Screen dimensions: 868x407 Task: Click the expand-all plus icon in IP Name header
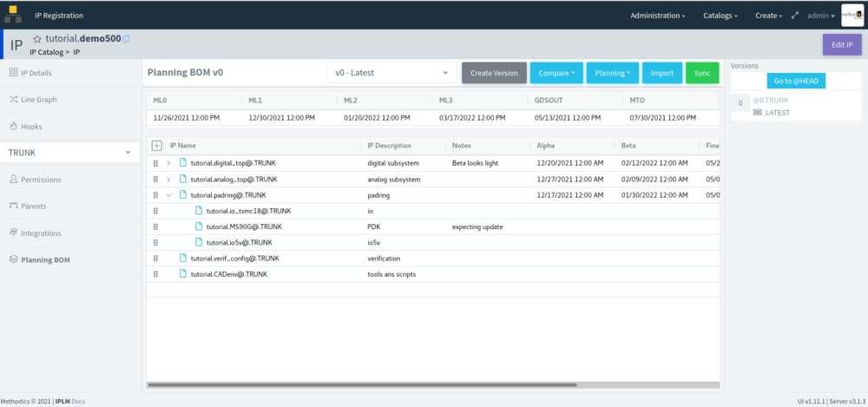157,146
